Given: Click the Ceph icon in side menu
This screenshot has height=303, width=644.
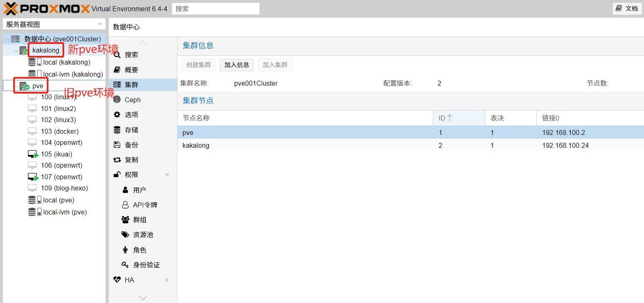Looking at the screenshot, I should (x=117, y=100).
